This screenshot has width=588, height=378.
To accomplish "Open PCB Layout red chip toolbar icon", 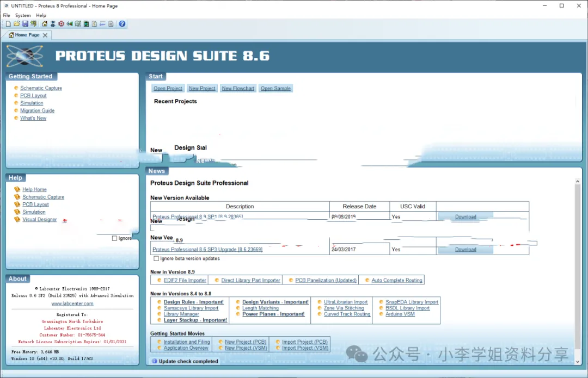I will 61,23.
